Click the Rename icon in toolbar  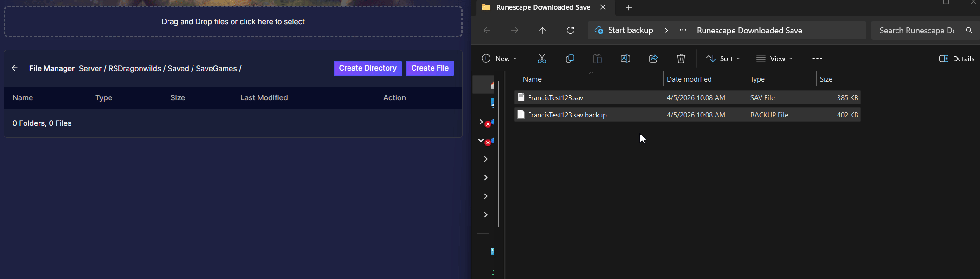(625, 58)
